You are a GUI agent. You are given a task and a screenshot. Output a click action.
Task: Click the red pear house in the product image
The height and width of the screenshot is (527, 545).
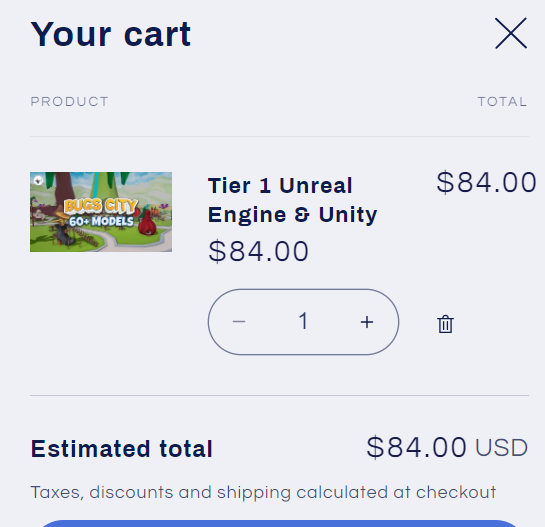click(x=146, y=223)
